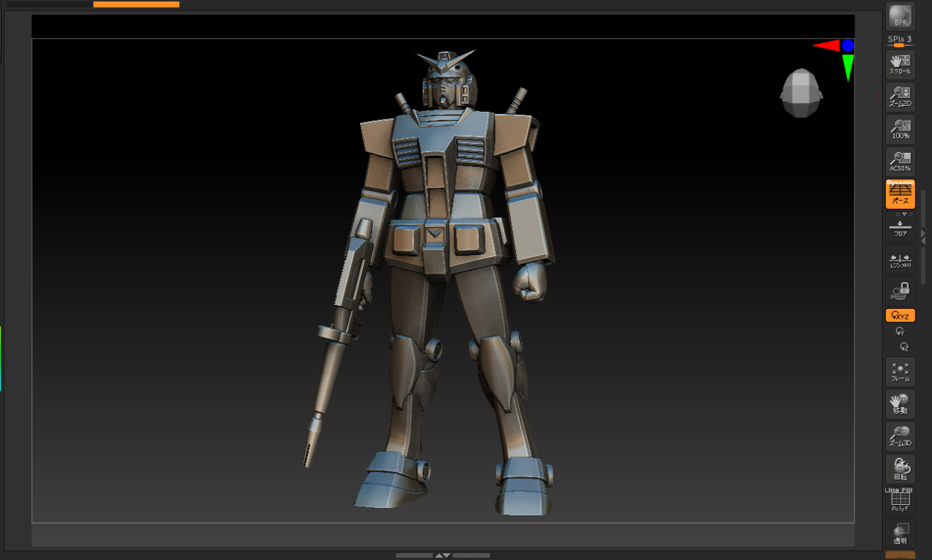
Task: Click the Zoom2D (ズーム2D) icon
Action: coord(900,96)
